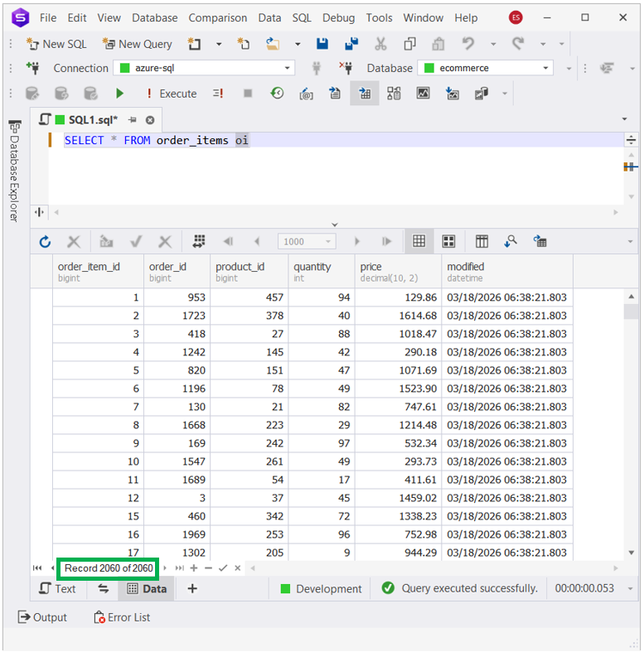Open the Debug menu

pyautogui.click(x=339, y=18)
